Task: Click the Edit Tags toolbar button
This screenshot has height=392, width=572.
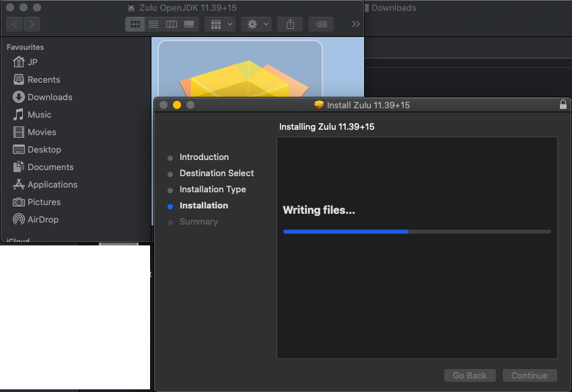Action: 321,24
